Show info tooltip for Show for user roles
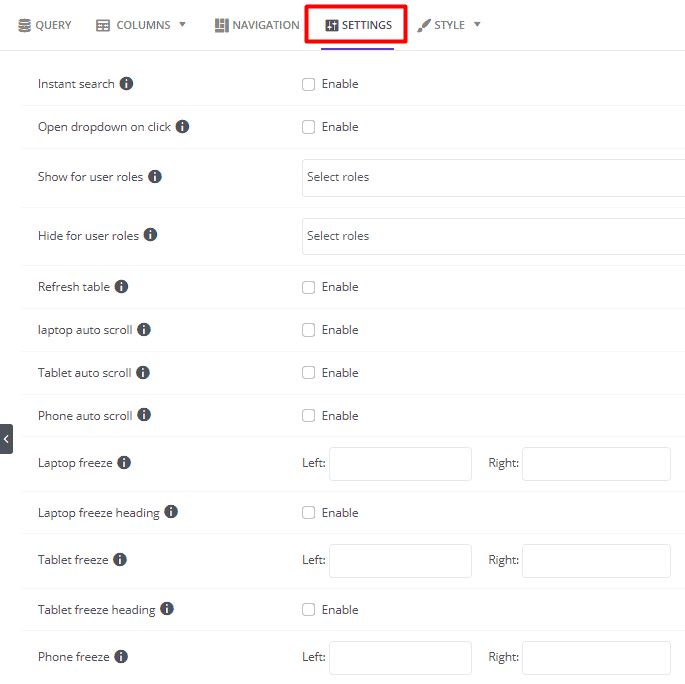The image size is (685, 684). point(155,176)
